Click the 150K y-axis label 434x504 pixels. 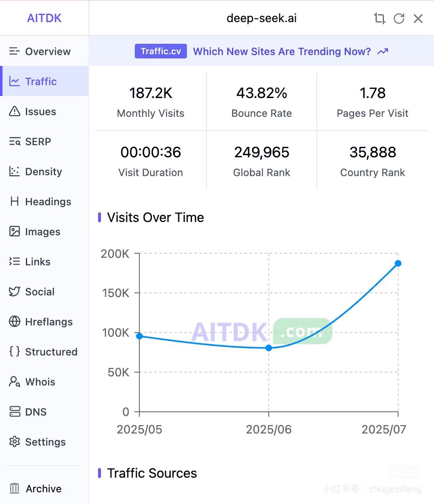(116, 293)
